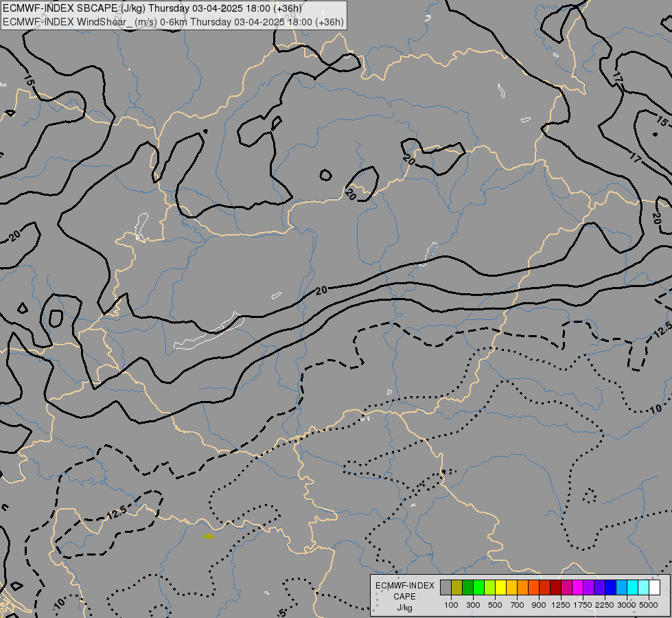Viewport: 672px width, 618px height.
Task: Click the 5000 label in the legend
Action: coord(649,605)
